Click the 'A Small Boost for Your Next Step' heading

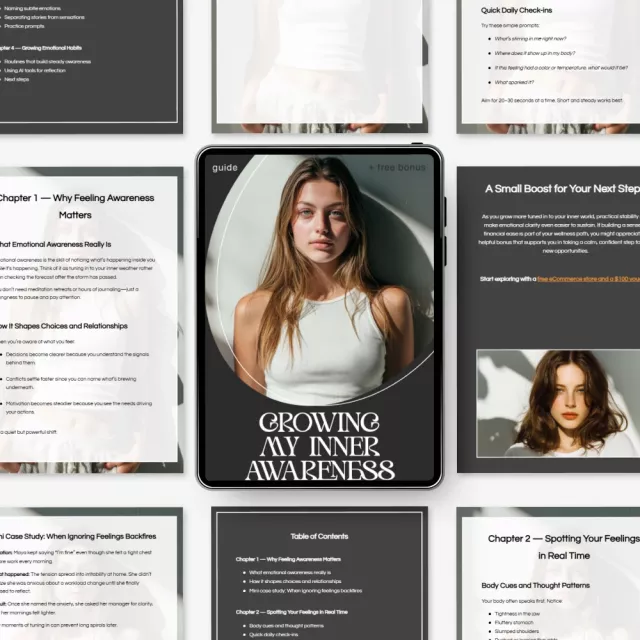click(562, 188)
